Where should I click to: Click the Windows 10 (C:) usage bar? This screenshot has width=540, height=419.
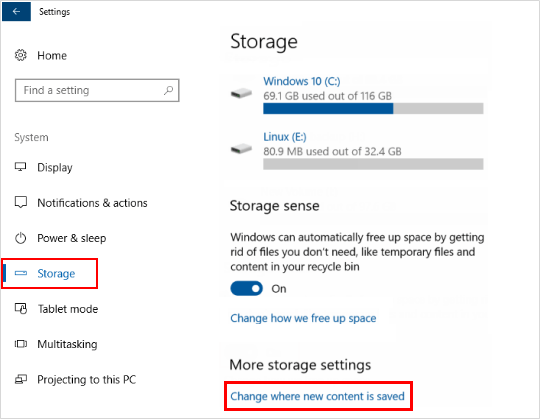[x=373, y=108]
